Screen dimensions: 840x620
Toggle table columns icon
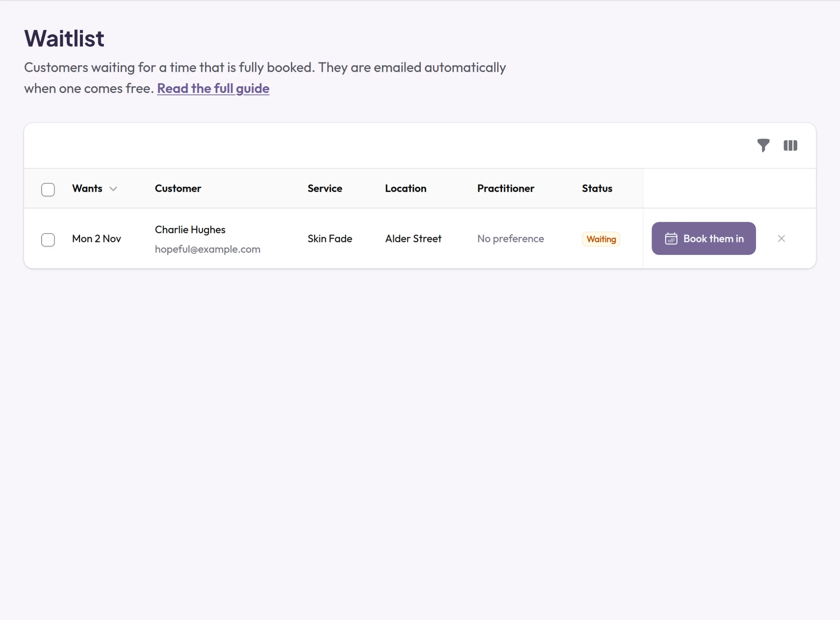pos(790,145)
